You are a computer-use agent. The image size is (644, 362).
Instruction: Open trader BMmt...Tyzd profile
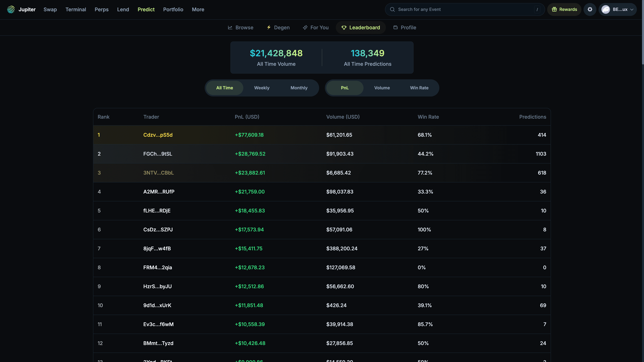pyautogui.click(x=158, y=343)
